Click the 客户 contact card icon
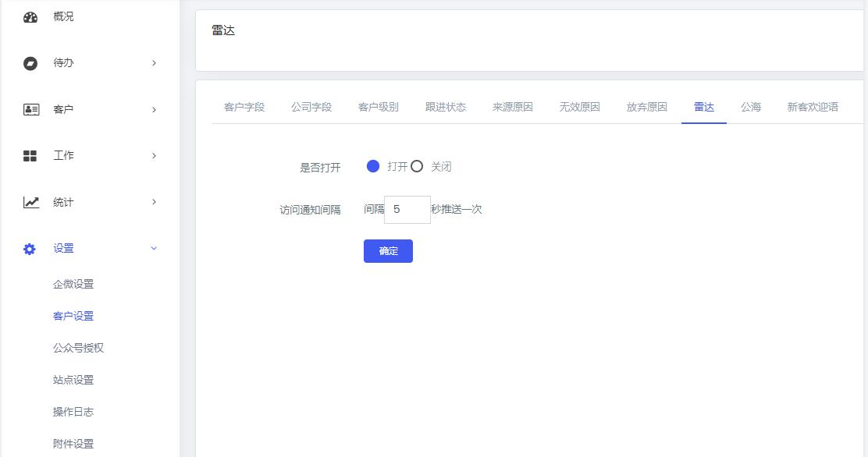The width and height of the screenshot is (868, 457). [31, 109]
